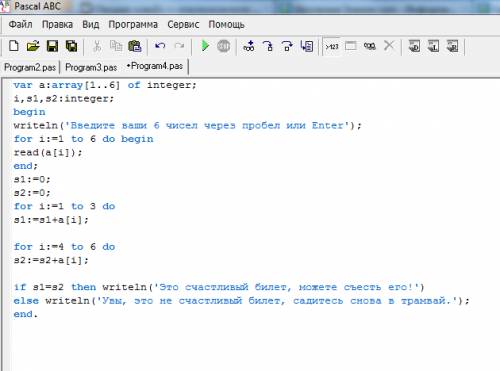The height and width of the screenshot is (371, 500).
Task: Cut selection with the scissors icon
Action: pos(97,46)
